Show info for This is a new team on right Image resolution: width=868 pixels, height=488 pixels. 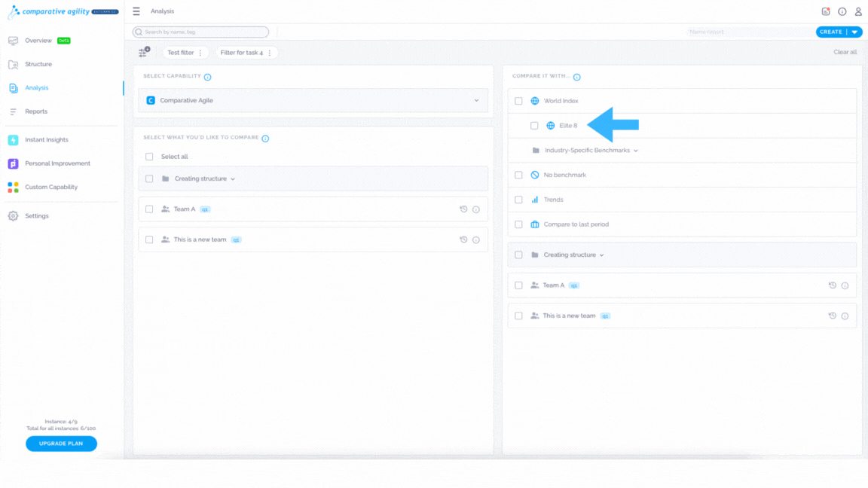(845, 316)
